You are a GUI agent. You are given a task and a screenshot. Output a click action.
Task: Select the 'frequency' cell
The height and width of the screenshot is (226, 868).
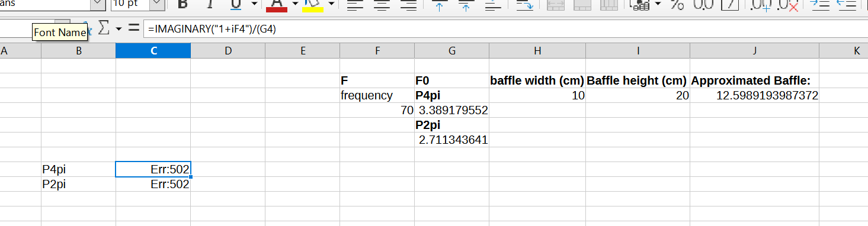(x=377, y=95)
